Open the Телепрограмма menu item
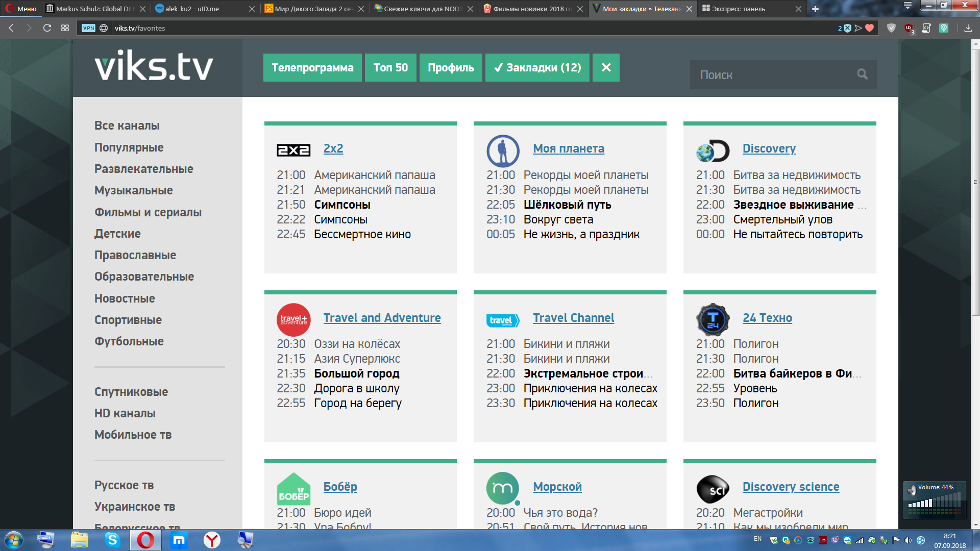The image size is (980, 551). pyautogui.click(x=312, y=67)
